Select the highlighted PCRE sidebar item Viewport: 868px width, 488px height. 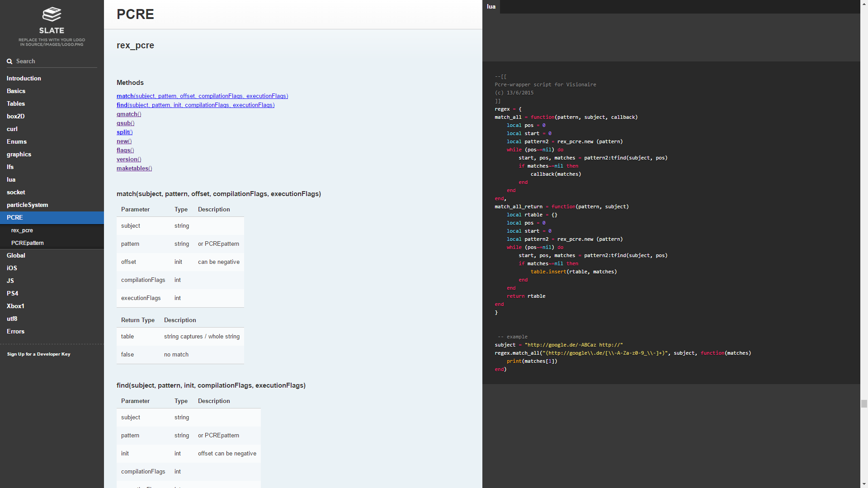click(52, 217)
